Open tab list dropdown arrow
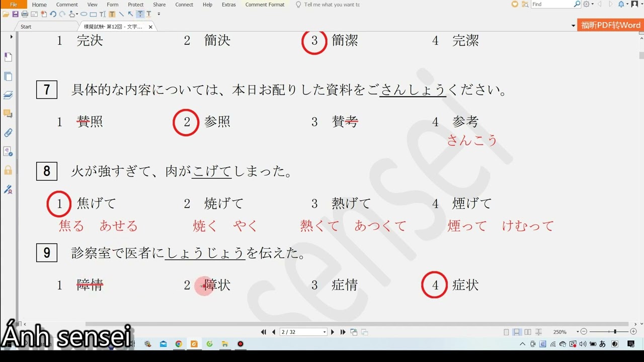Viewport: 644px width, 362px height. (x=573, y=26)
